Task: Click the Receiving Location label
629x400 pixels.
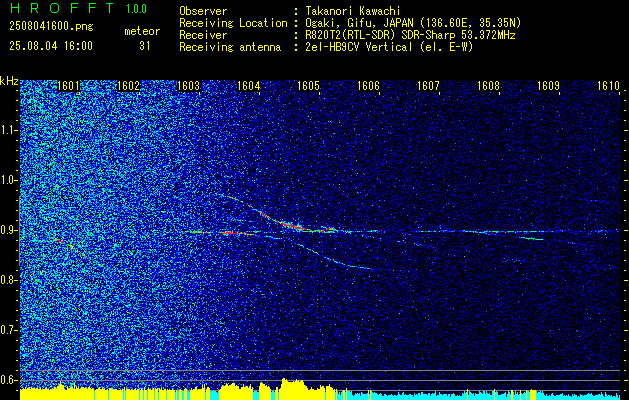Action: pyautogui.click(x=233, y=23)
